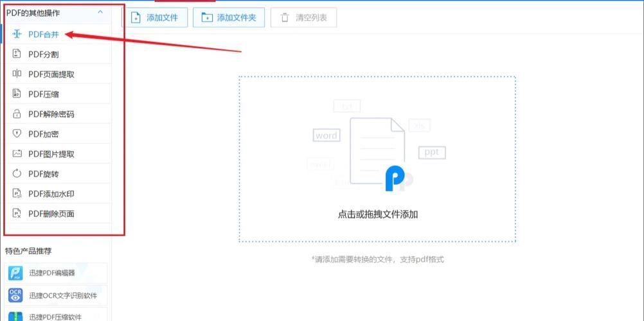Click the document illustration in drop area

pos(377,151)
